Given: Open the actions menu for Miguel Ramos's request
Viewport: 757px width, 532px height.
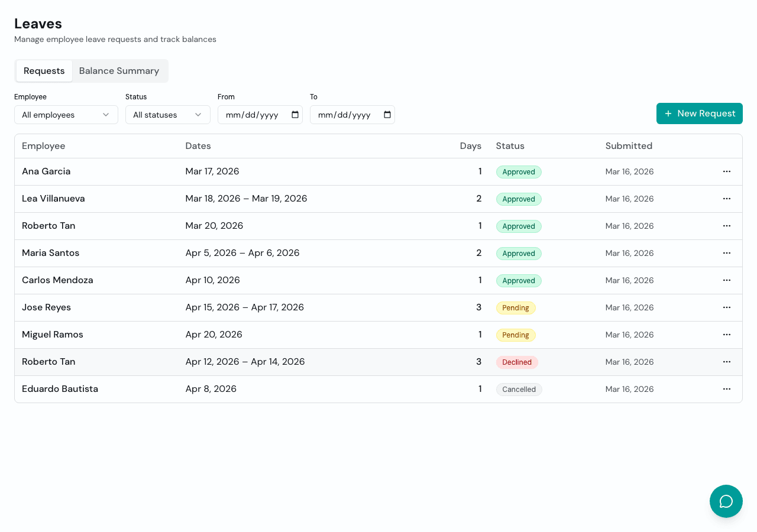Looking at the screenshot, I should 727,335.
